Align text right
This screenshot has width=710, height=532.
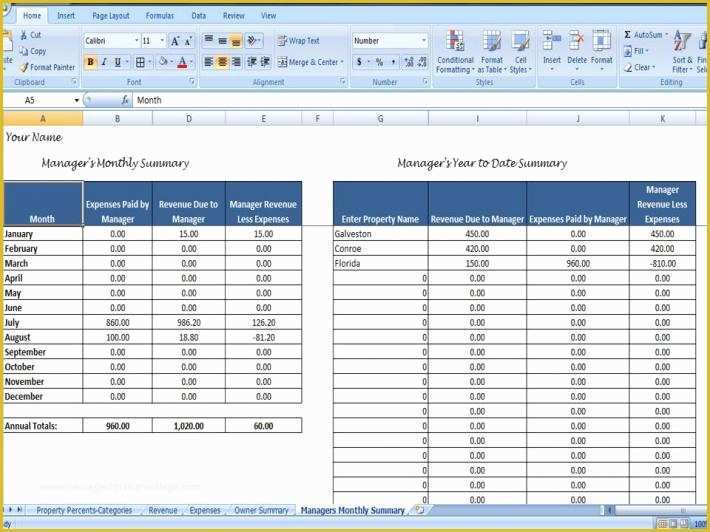click(x=236, y=62)
